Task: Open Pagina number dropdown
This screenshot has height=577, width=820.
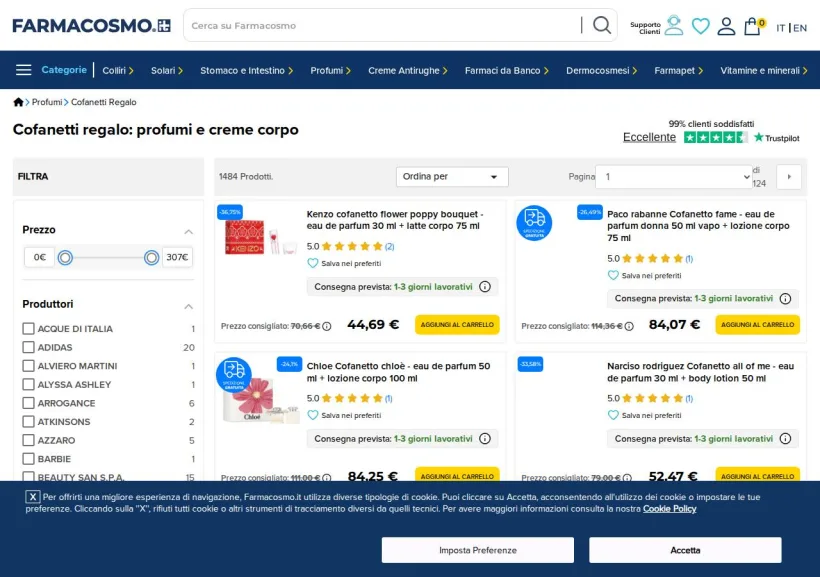Action: [x=674, y=177]
